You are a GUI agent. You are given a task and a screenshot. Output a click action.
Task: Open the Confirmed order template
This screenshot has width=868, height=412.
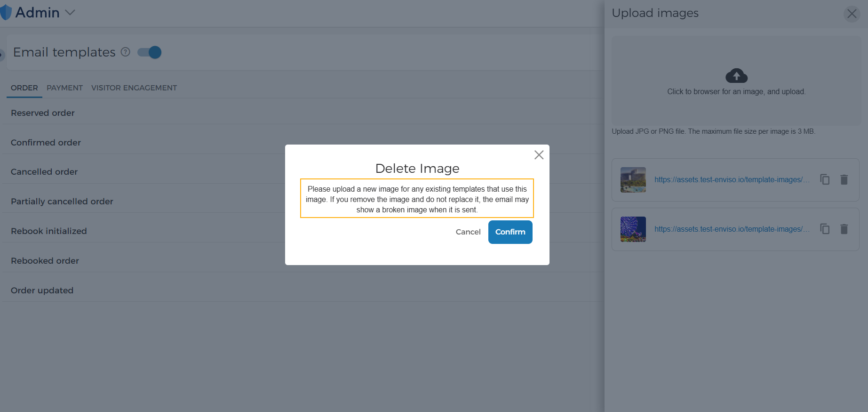coord(303,143)
